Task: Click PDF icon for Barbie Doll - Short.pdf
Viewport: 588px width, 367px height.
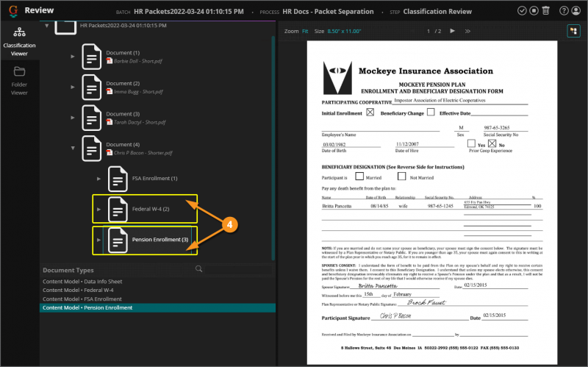Action: (109, 61)
